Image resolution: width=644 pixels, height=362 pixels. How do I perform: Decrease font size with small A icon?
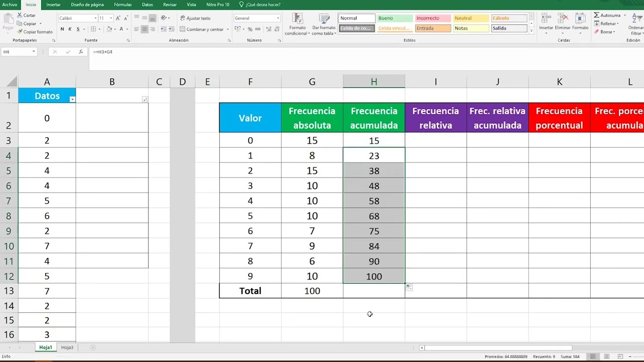pos(126,18)
